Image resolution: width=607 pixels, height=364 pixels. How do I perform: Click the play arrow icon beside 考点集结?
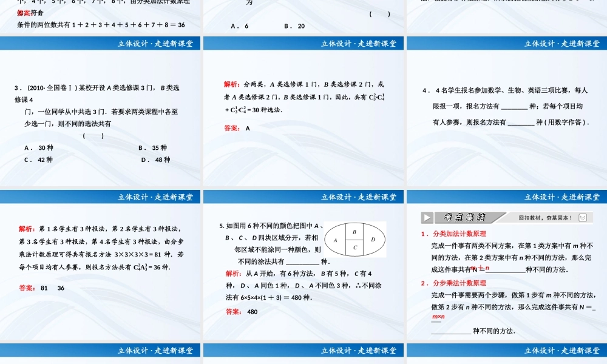click(x=427, y=217)
